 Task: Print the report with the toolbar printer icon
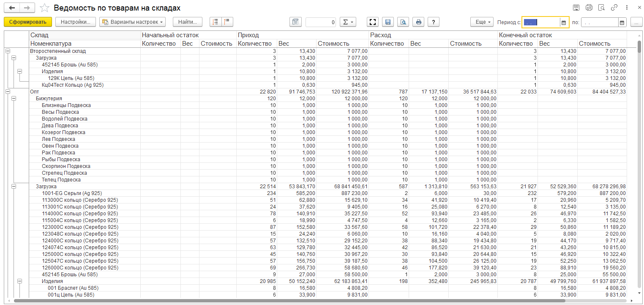coord(418,22)
